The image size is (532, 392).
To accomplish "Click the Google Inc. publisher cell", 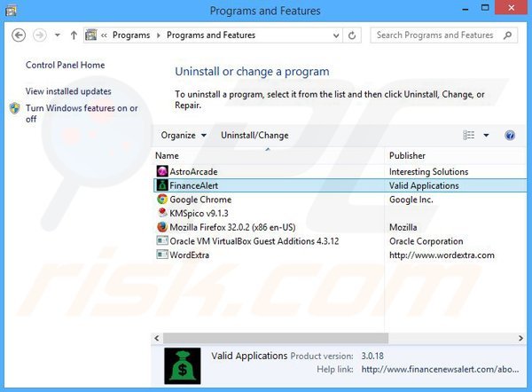I will (411, 200).
